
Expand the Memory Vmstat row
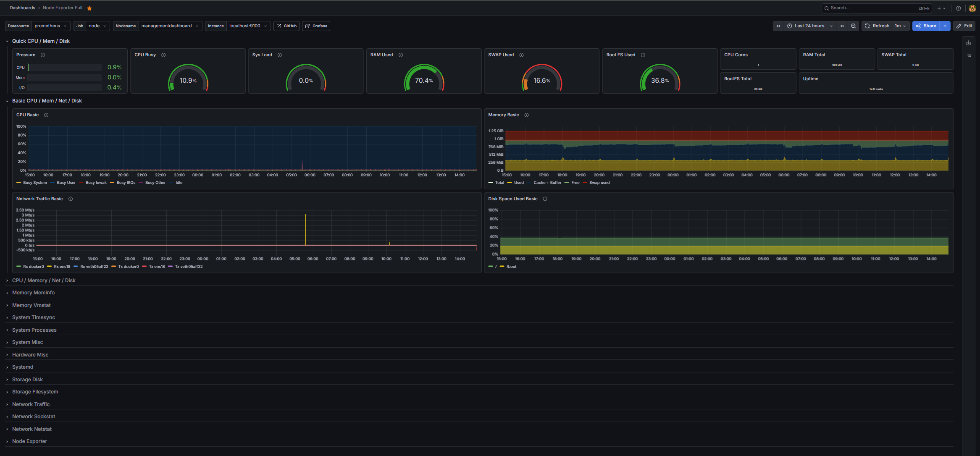click(31, 305)
